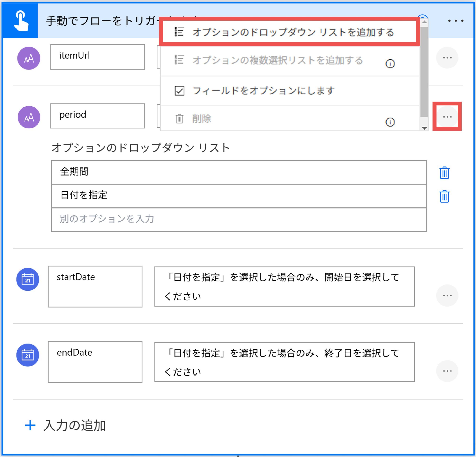
Task: Click info icon beside 複数選択リスト option
Action: (x=390, y=64)
